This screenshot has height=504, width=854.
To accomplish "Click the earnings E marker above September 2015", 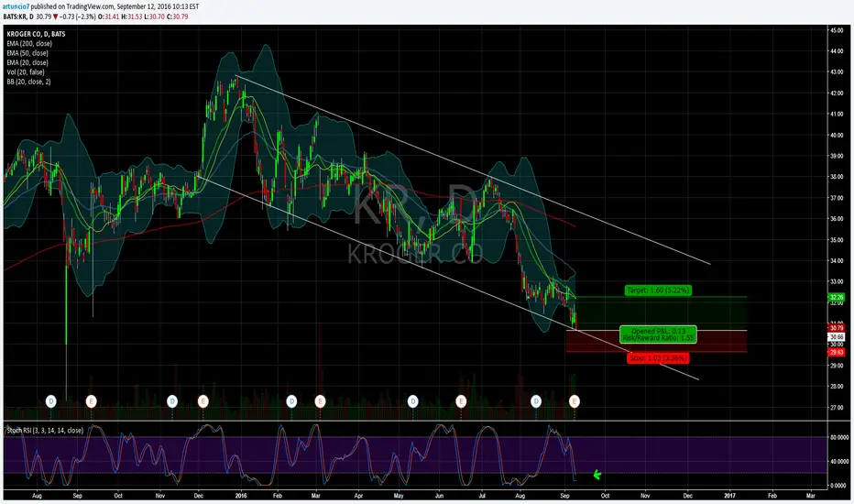I will (91, 401).
